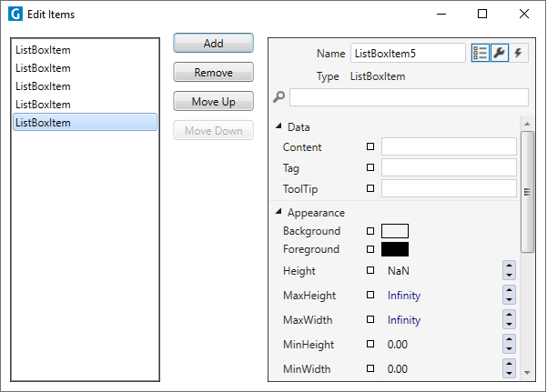Open the lightning bolt events view

(519, 53)
